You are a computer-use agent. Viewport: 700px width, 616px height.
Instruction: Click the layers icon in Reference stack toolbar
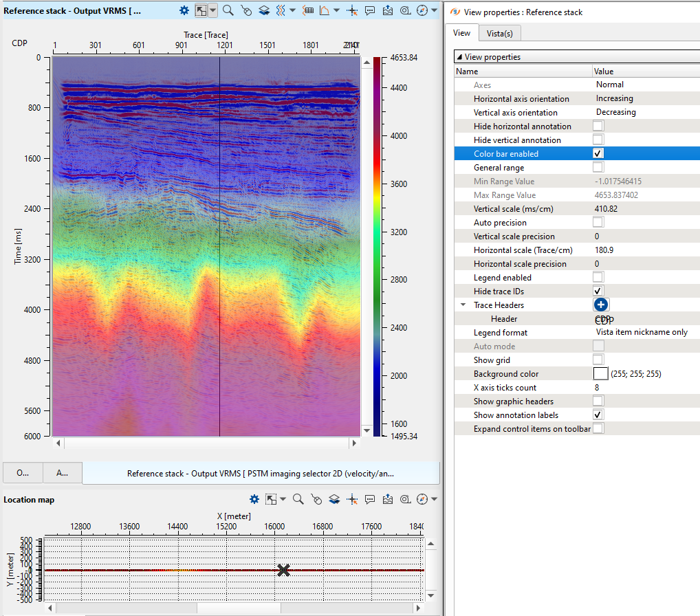click(263, 10)
